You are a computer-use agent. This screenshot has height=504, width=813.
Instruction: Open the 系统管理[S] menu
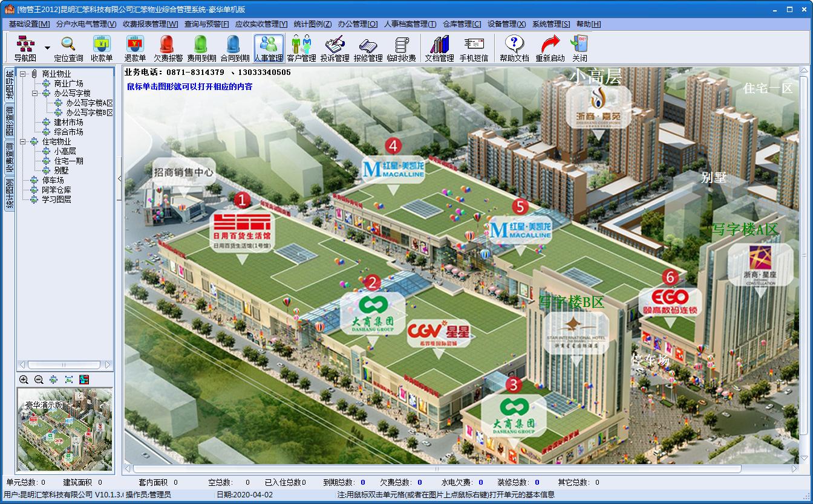551,24
